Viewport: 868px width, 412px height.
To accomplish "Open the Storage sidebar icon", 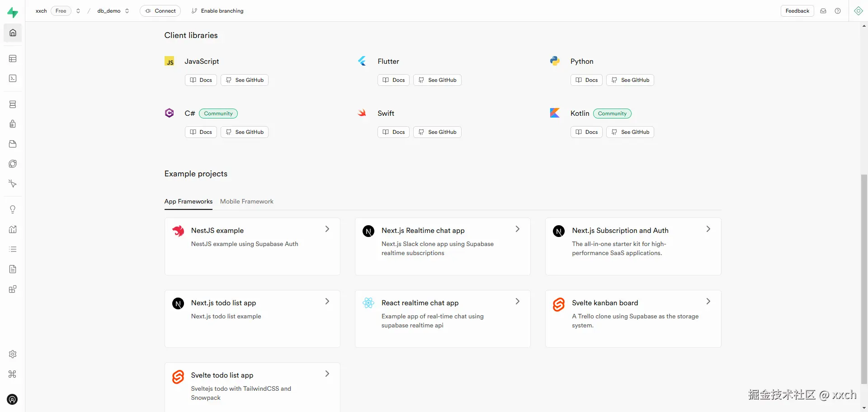I will click(x=13, y=144).
